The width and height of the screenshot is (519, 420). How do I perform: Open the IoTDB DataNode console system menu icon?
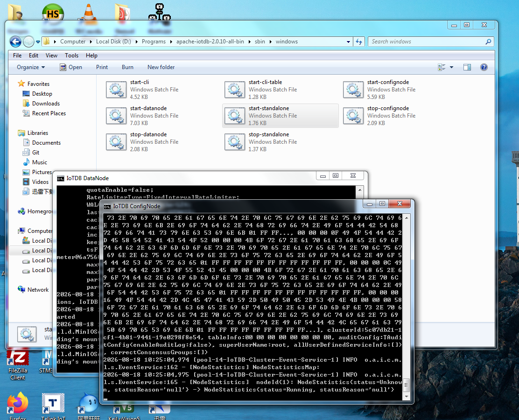[61, 179]
